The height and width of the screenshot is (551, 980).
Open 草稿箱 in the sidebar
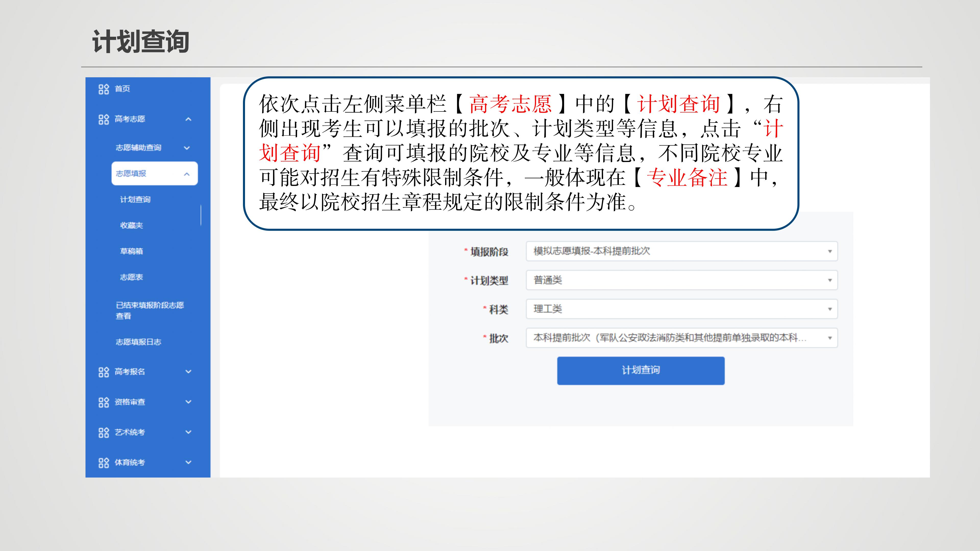coord(132,251)
